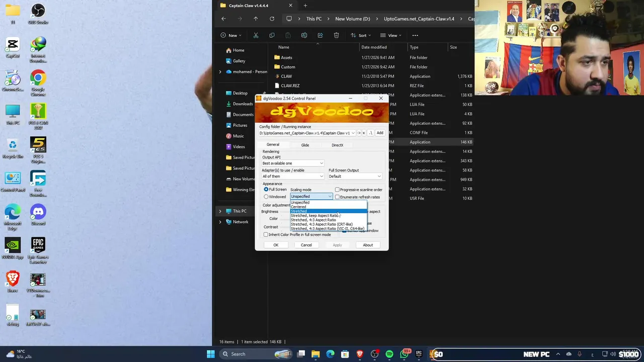Click the Copy icon in Explorer toolbar

tap(272, 35)
